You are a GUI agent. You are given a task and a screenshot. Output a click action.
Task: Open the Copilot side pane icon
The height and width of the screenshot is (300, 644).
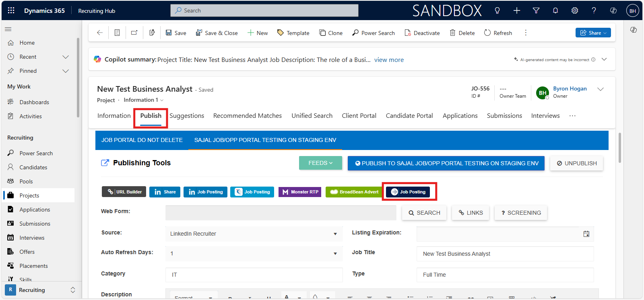click(634, 30)
